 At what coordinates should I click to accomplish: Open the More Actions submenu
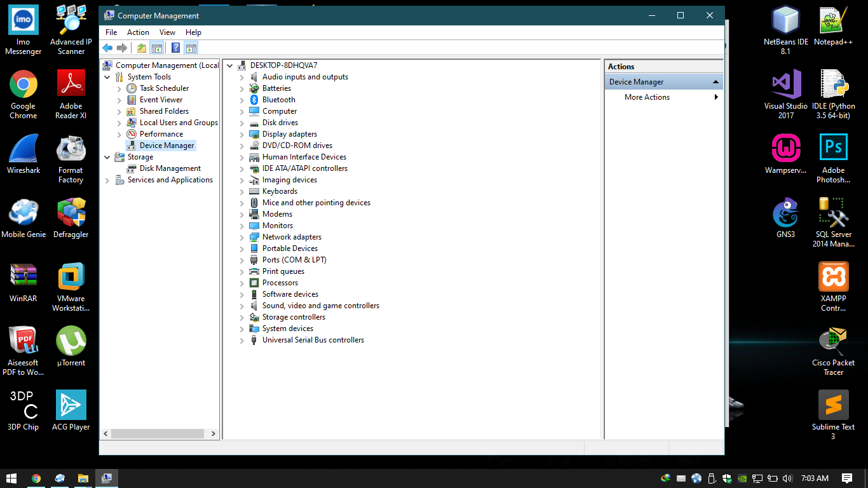(x=647, y=97)
